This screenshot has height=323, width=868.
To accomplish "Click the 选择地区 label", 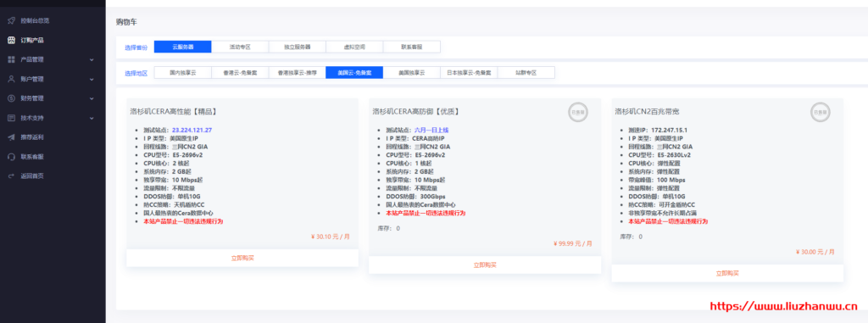I will pyautogui.click(x=136, y=73).
